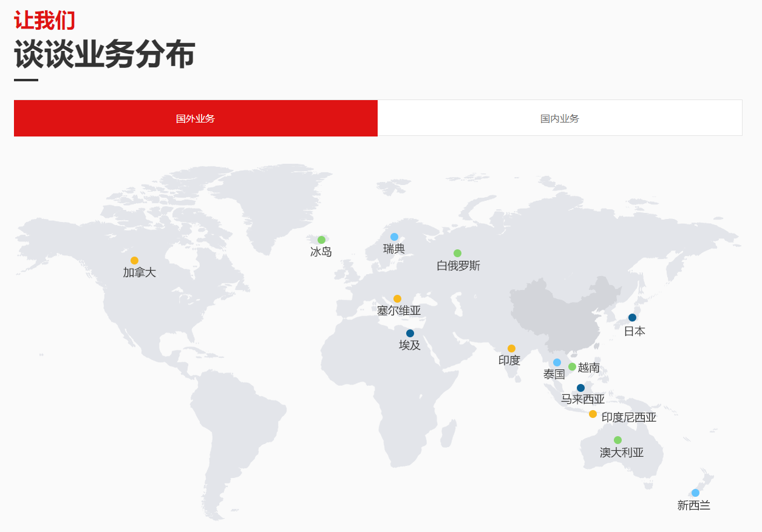Screen dimensions: 762x532
Task: Click the 埃及 map label
Action: [x=410, y=345]
